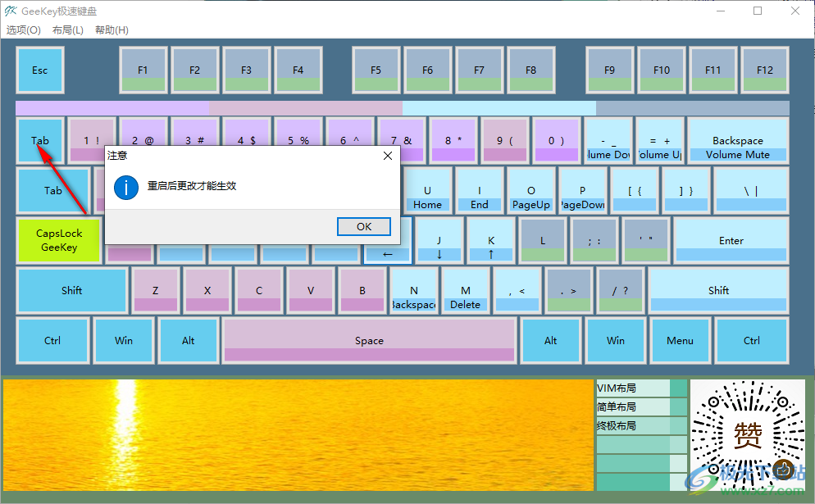The width and height of the screenshot is (815, 504).
Task: Click the Space bar key
Action: click(x=369, y=340)
